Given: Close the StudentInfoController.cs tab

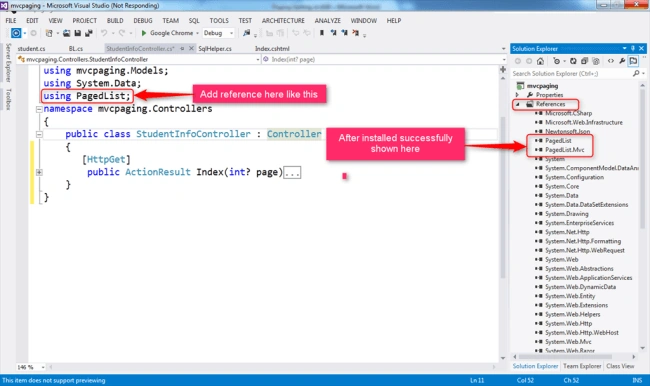Looking at the screenshot, I should 191,49.
